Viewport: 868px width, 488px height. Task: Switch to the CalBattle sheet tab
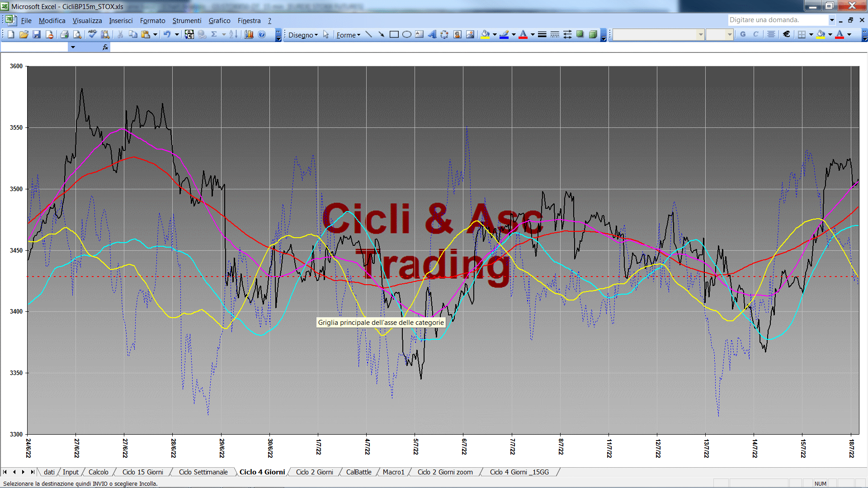pyautogui.click(x=359, y=472)
